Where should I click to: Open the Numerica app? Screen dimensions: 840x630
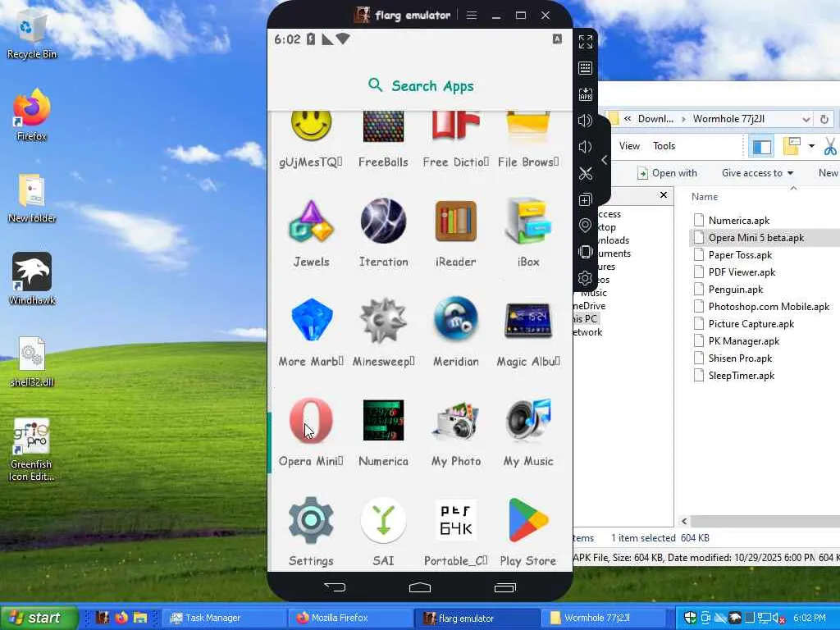pos(384,432)
